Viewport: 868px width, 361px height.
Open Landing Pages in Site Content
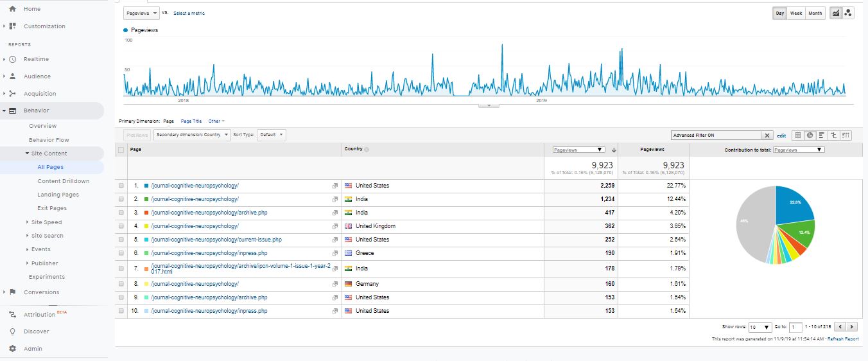click(x=58, y=195)
